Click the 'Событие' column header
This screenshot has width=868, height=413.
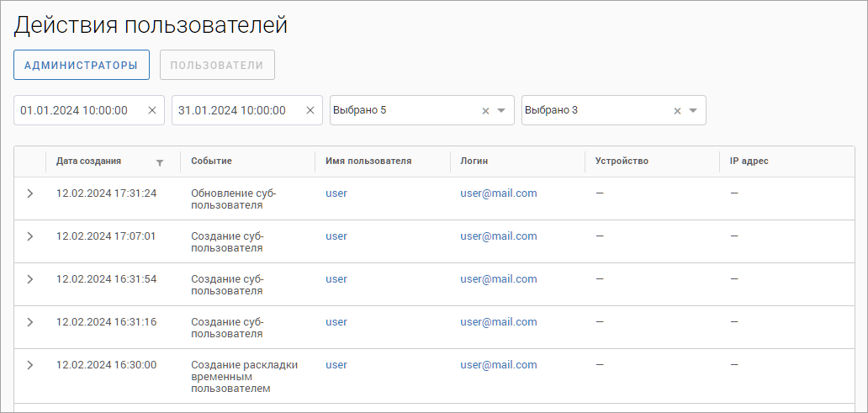[211, 161]
